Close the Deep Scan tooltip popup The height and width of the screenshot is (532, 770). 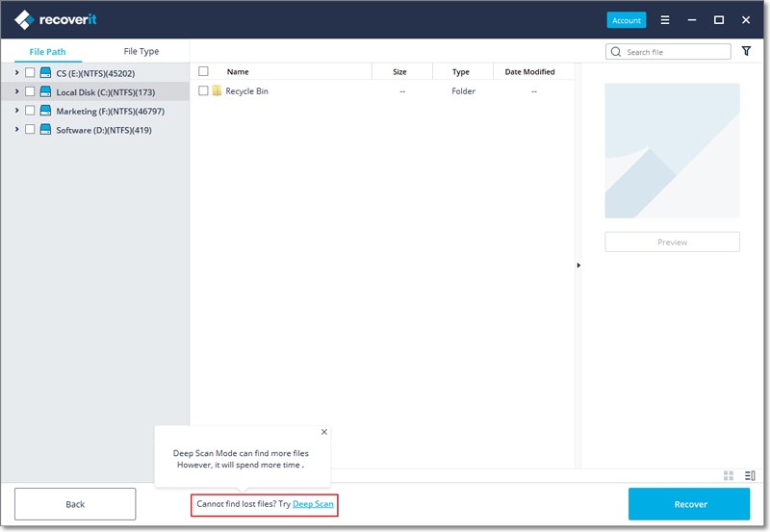324,432
